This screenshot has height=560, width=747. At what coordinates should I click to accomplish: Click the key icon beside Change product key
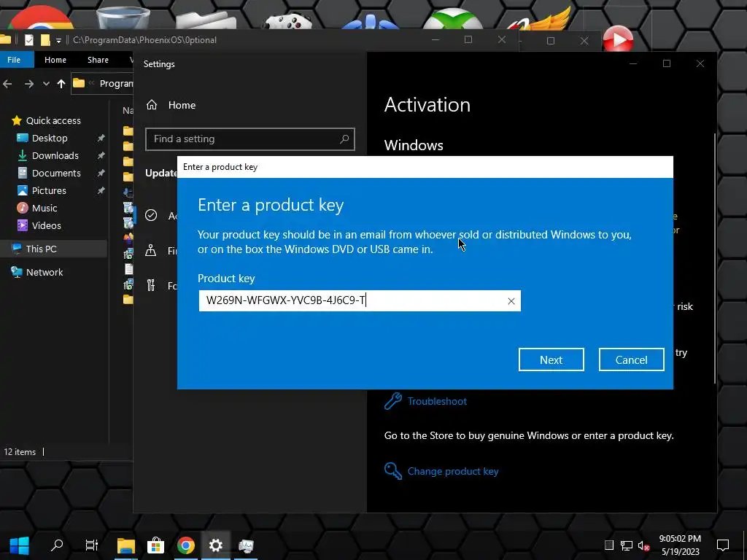(392, 472)
